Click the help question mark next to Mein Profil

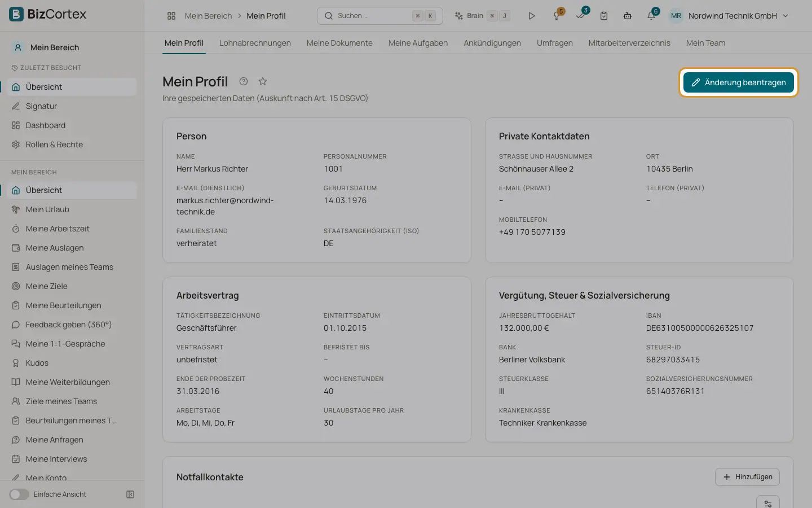tap(244, 81)
